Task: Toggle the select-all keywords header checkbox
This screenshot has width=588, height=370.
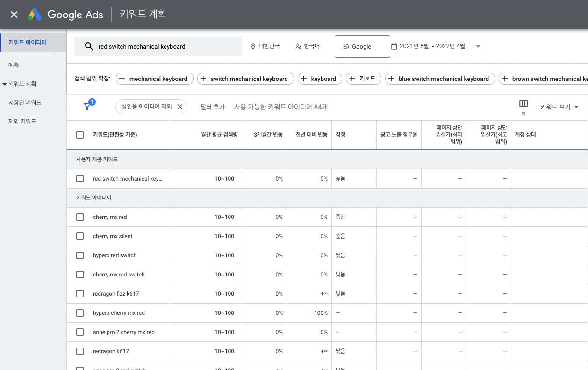Action: pos(80,135)
